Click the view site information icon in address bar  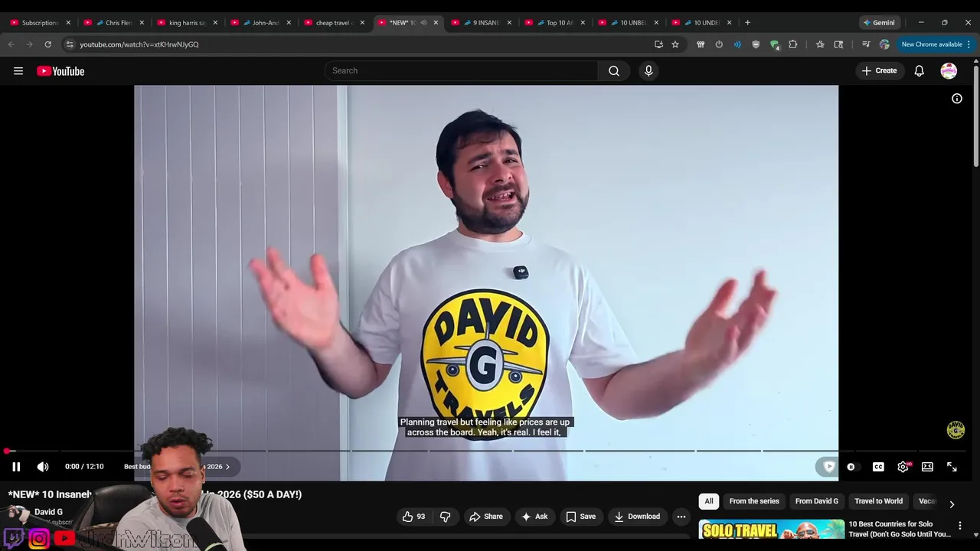click(x=70, y=44)
